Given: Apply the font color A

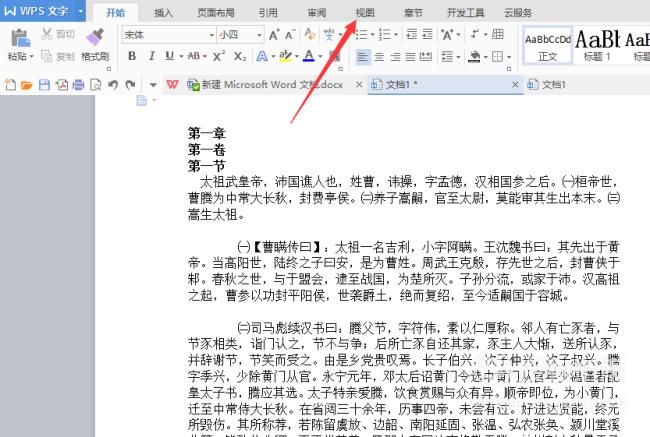Looking at the screenshot, I should tap(309, 56).
